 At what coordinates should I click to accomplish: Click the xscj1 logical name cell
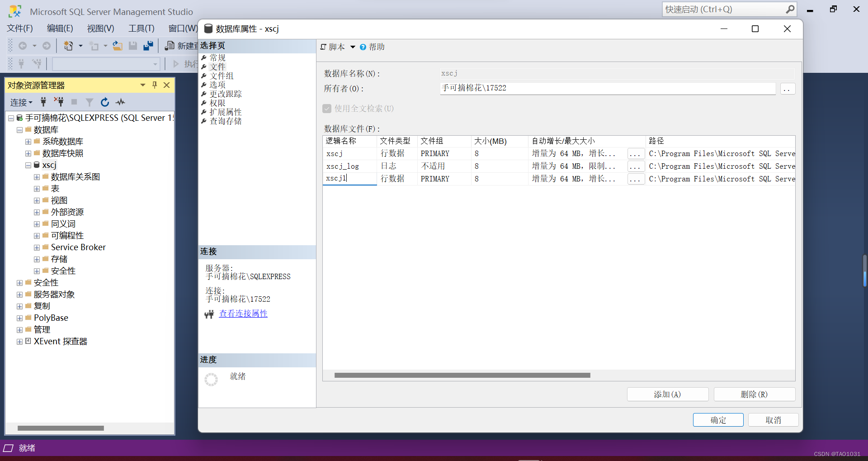point(349,179)
